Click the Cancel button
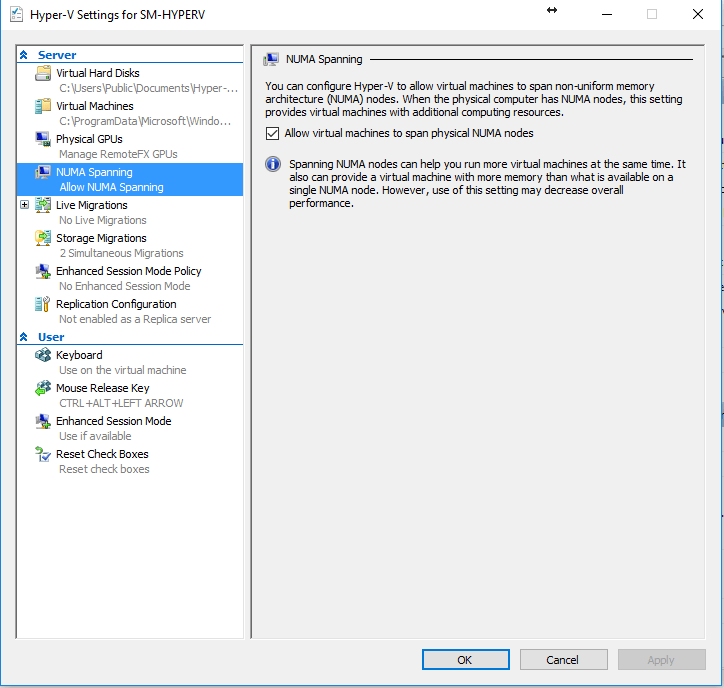The image size is (724, 688). [x=563, y=659]
